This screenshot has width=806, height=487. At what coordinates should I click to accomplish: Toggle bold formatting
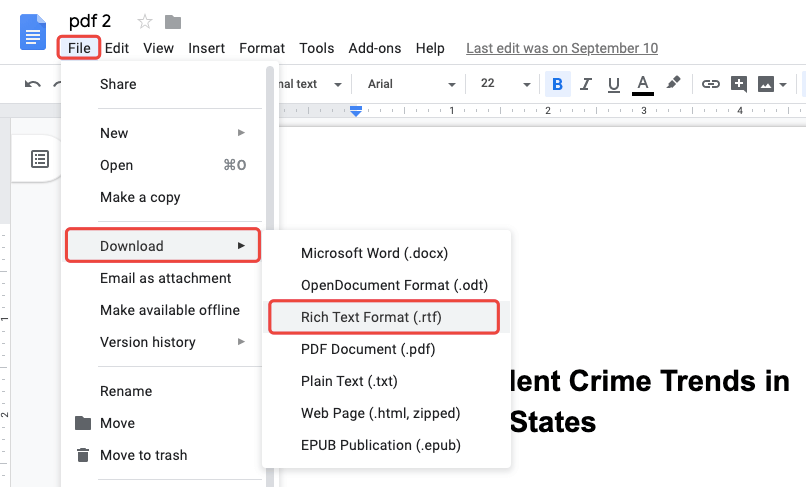[x=557, y=84]
